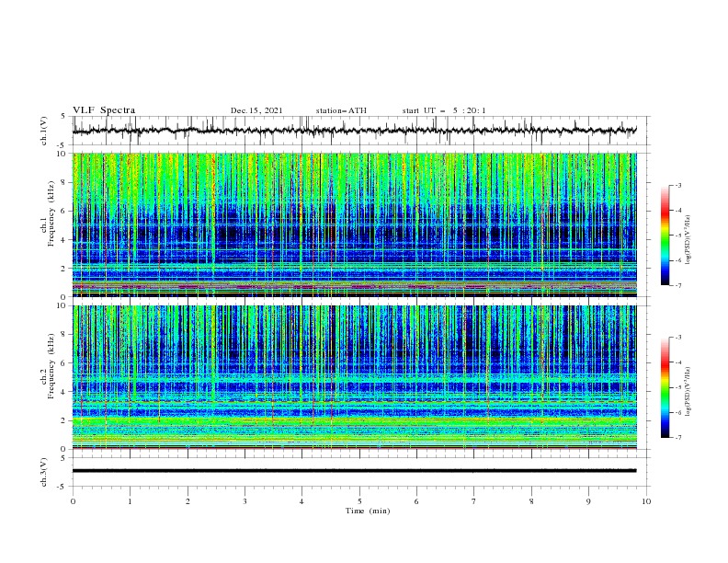Click the "-3" tick on ch.2 colorbar

coord(678,338)
